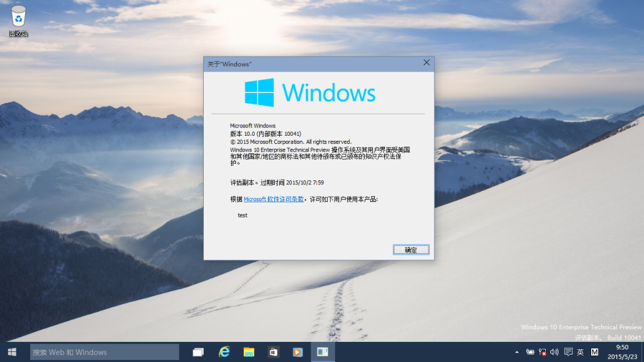
Task: Open Task View from the taskbar
Action: pos(198,352)
